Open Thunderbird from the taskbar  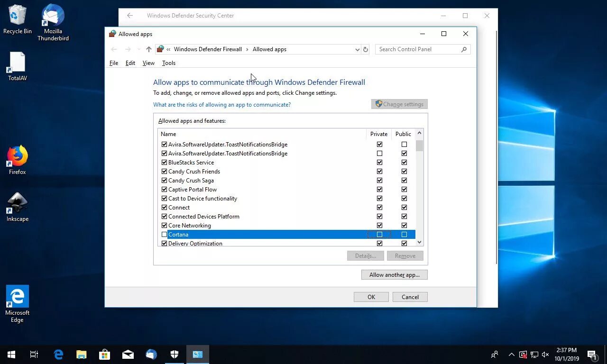coord(151,354)
